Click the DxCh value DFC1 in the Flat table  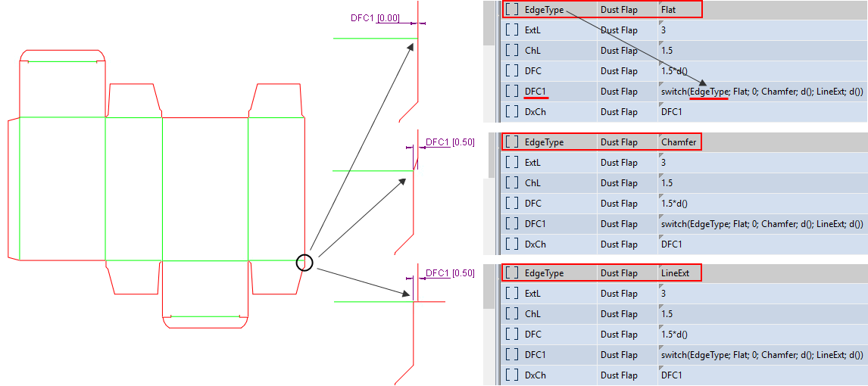point(672,112)
